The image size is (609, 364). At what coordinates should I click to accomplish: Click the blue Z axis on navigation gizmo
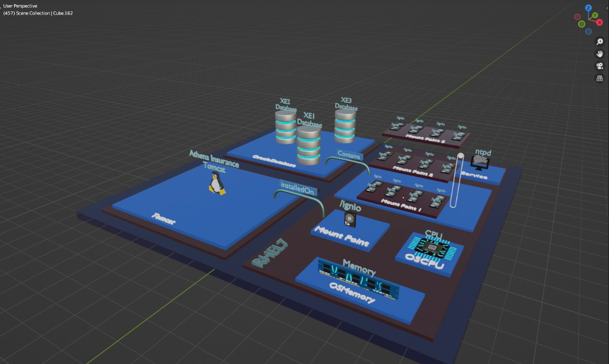click(588, 8)
